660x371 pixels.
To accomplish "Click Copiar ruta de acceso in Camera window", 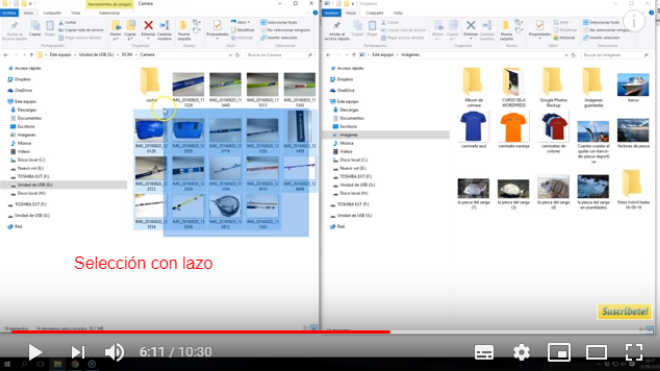I will pyautogui.click(x=81, y=30).
